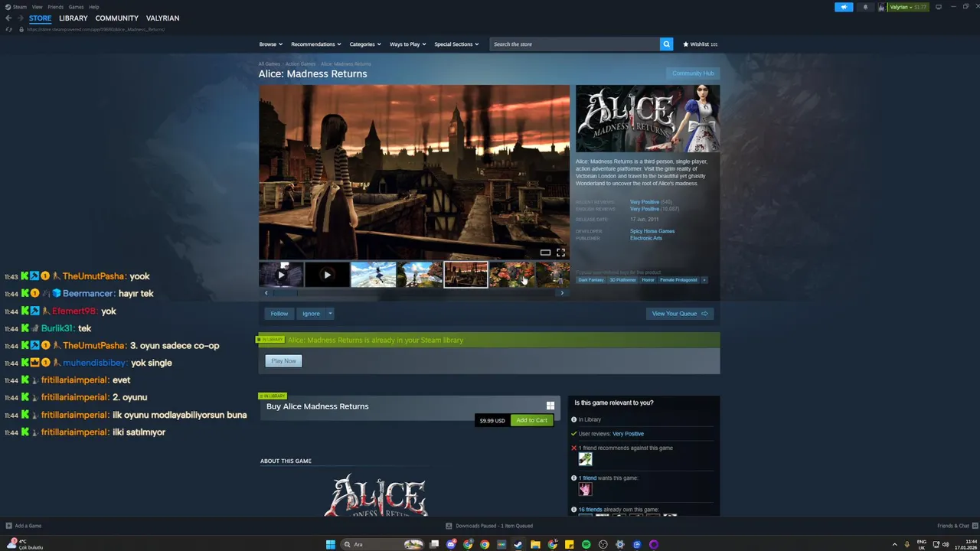Image resolution: width=980 pixels, height=551 pixels.
Task: Click the Horror tag
Action: click(x=648, y=280)
